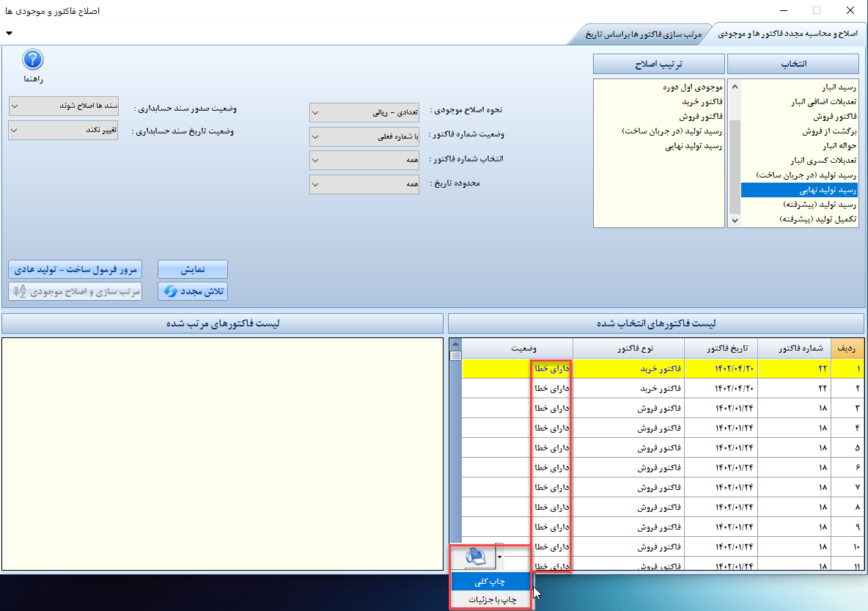Select فاکتور فروش in the انتخاب list

coord(799,117)
